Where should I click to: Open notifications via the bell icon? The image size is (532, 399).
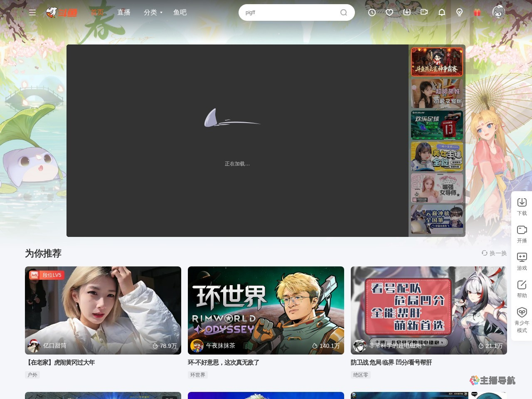[x=441, y=12]
